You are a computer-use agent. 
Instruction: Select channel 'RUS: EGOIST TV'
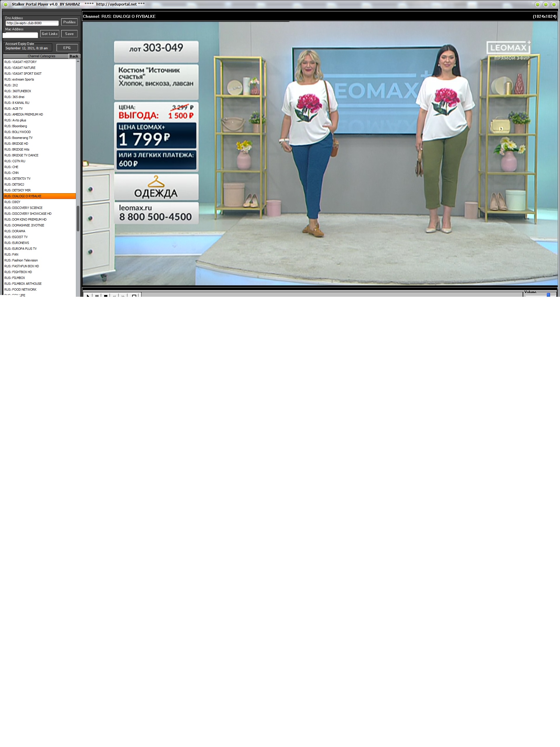[39, 237]
